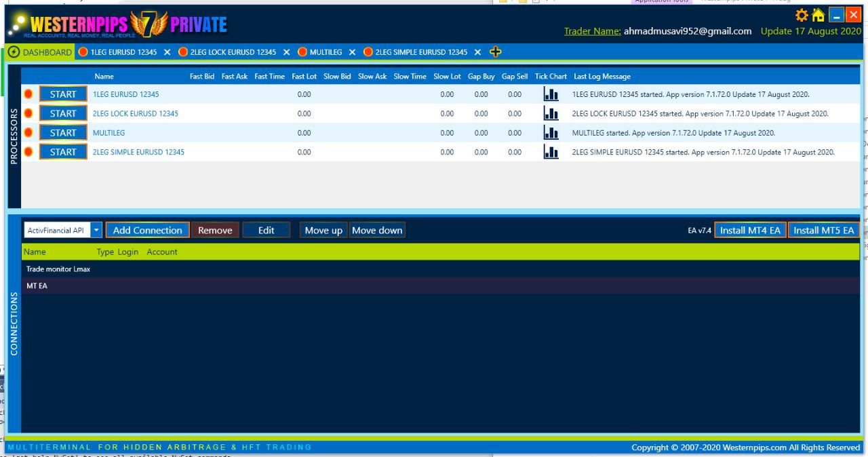Add a new tab with plus icon

[495, 52]
